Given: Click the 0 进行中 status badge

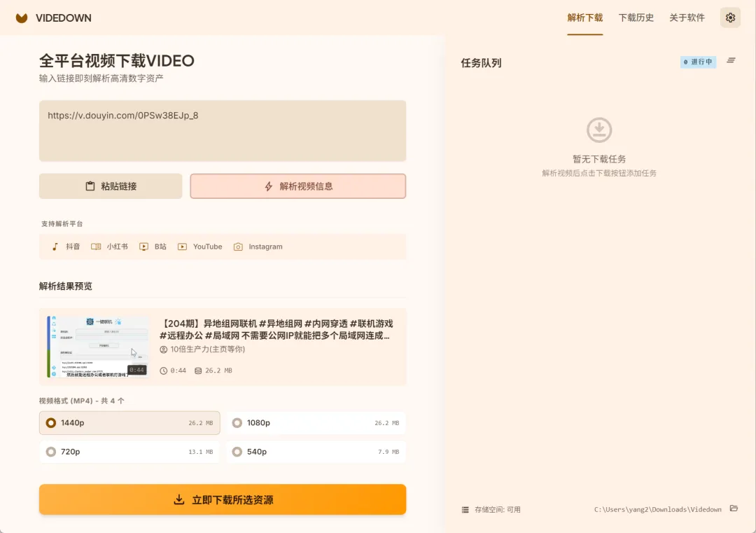Looking at the screenshot, I should tap(698, 62).
